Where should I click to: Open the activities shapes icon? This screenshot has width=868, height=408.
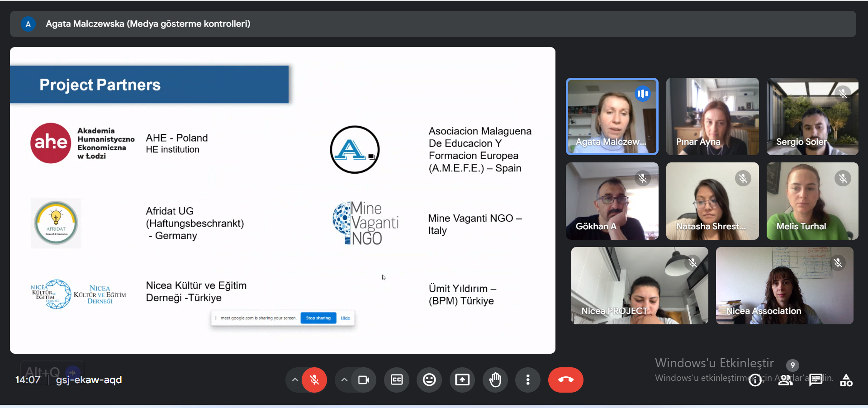click(846, 380)
